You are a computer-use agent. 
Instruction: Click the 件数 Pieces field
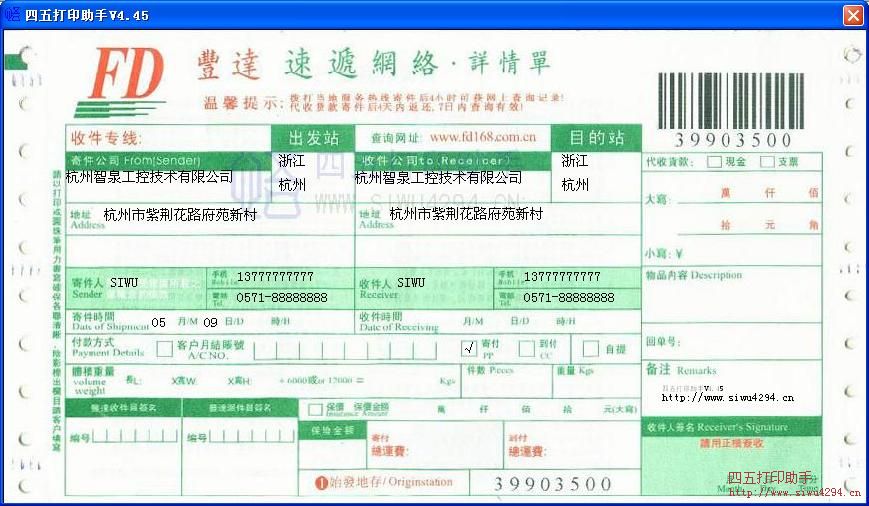(x=507, y=381)
